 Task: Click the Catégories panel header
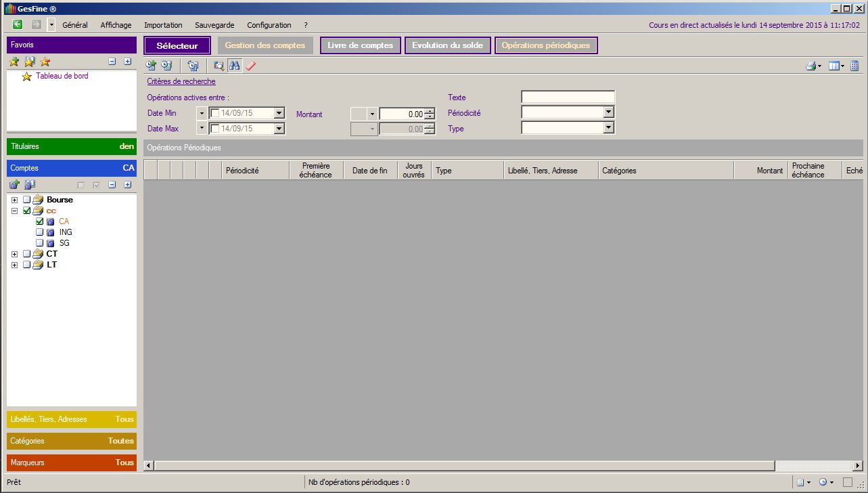click(72, 441)
